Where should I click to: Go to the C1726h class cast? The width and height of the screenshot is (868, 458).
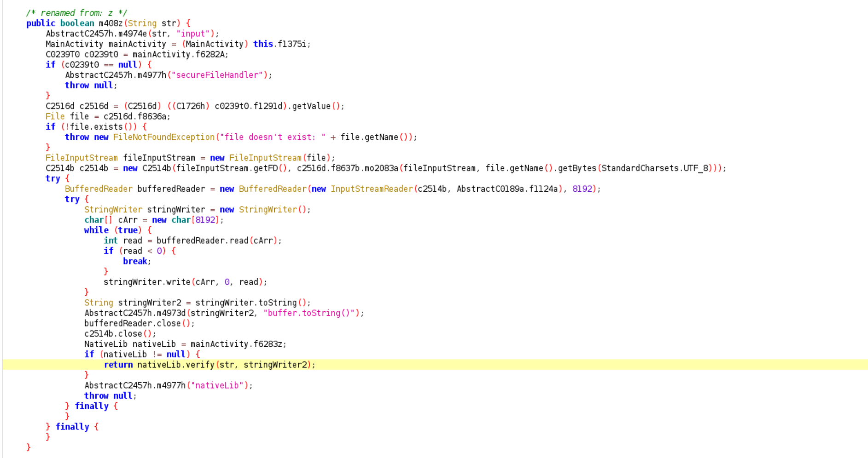[191, 106]
